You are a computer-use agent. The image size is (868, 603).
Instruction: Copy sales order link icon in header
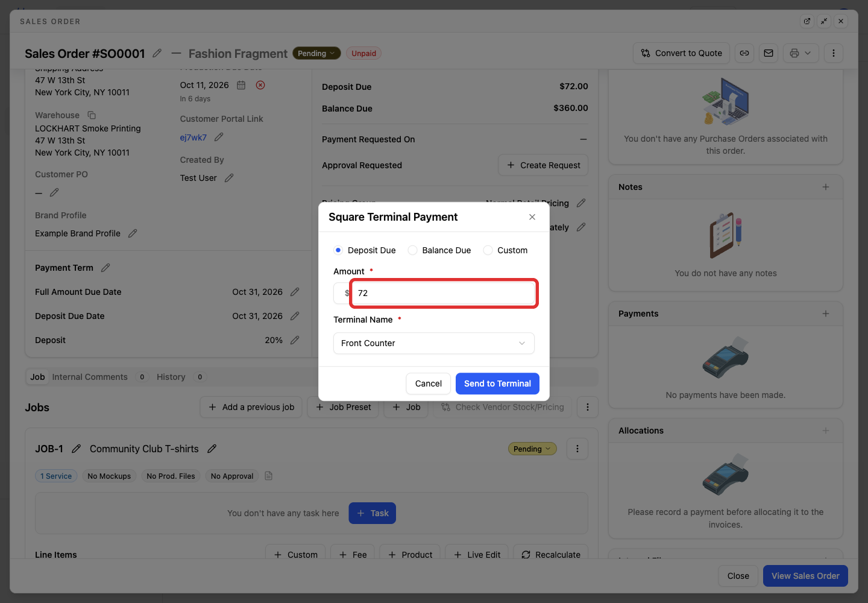coord(744,53)
